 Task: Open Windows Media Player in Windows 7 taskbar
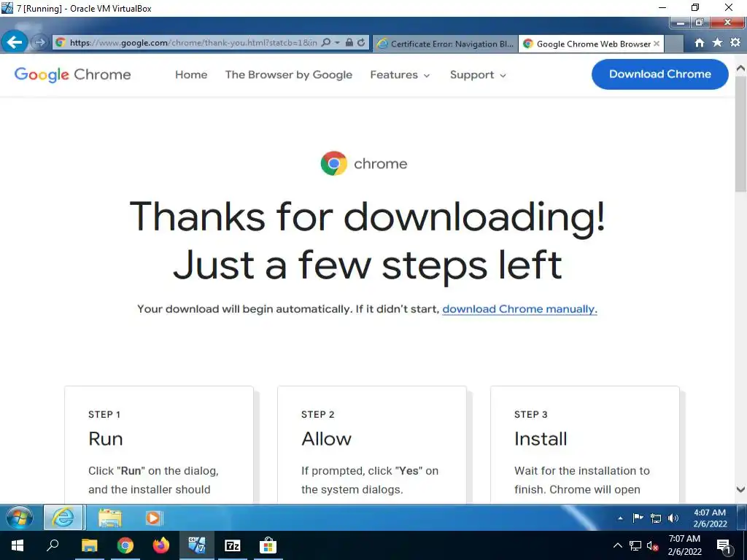[x=153, y=518]
